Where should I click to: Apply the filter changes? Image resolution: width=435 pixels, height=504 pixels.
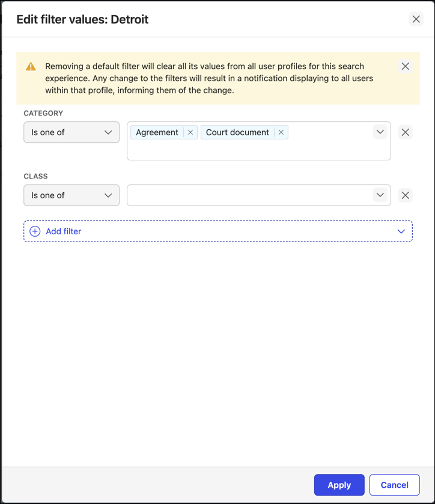(x=339, y=485)
